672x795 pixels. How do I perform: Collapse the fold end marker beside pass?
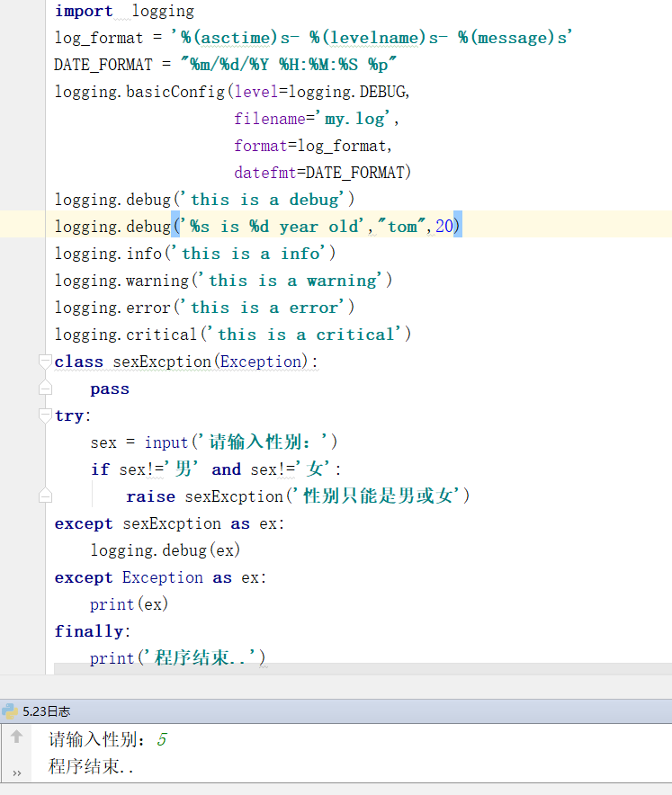tap(45, 389)
